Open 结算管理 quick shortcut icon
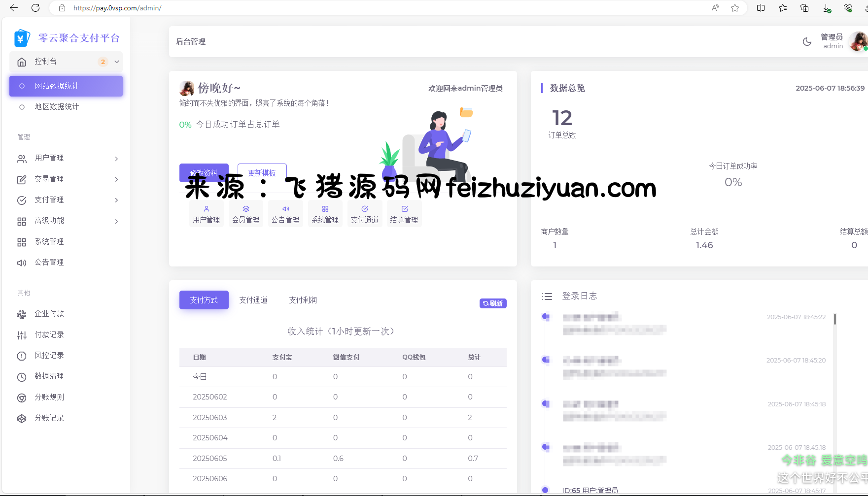Image resolution: width=868 pixels, height=496 pixels. [x=404, y=209]
